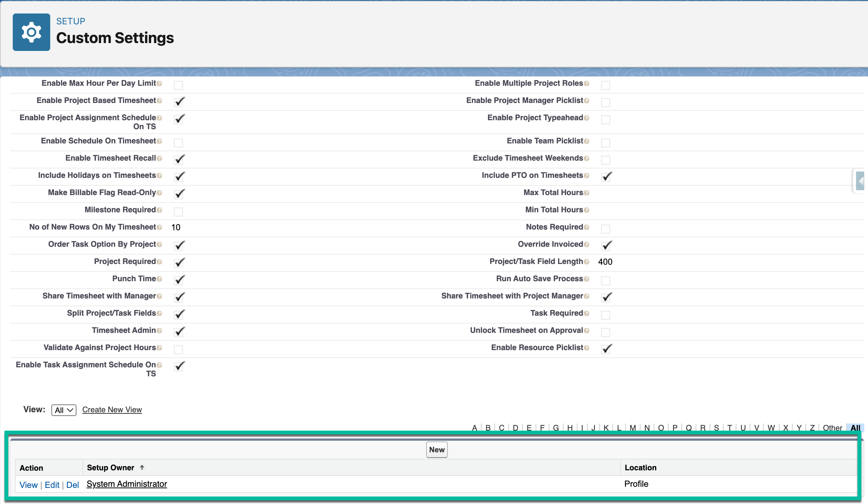The image size is (868, 504).
Task: Open help tooltip for Notes Required
Action: [x=586, y=227]
